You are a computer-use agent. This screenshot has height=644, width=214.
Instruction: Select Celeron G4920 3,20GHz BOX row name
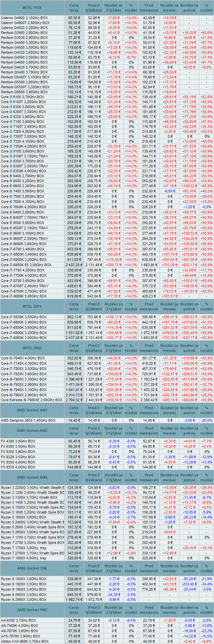point(24,28)
